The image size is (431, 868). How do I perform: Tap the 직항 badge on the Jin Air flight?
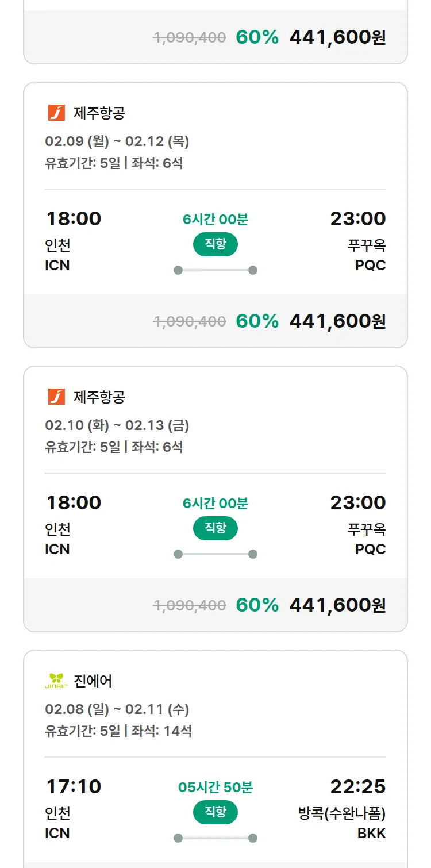click(215, 812)
